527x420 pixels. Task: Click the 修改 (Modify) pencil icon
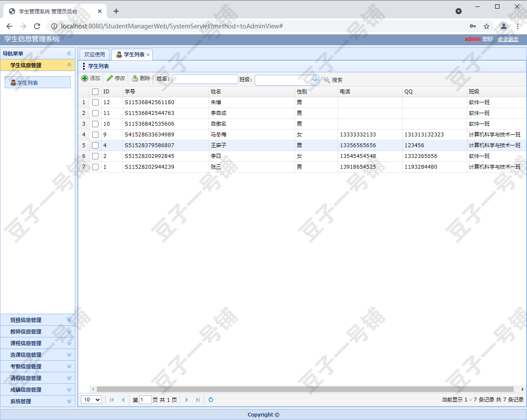click(x=110, y=79)
